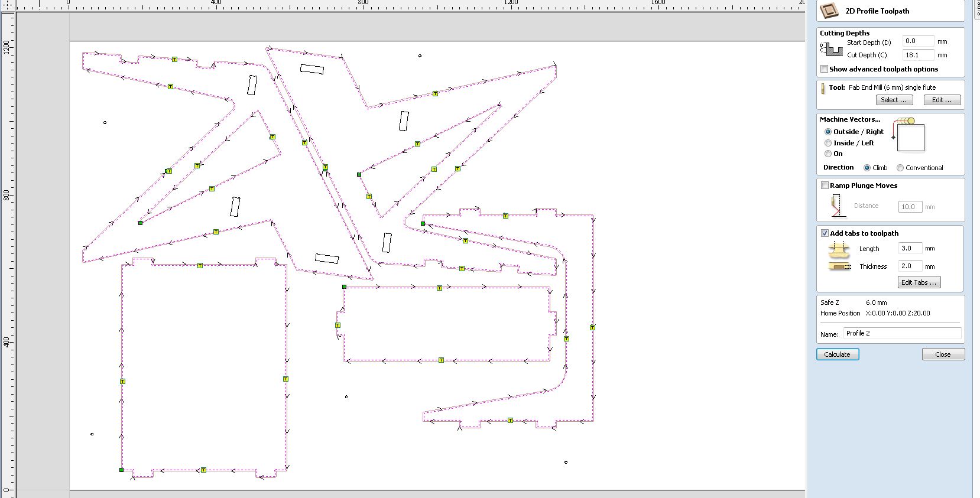Viewport: 980px width, 498px height.
Task: Choose Conventional cut direction
Action: pyautogui.click(x=900, y=168)
